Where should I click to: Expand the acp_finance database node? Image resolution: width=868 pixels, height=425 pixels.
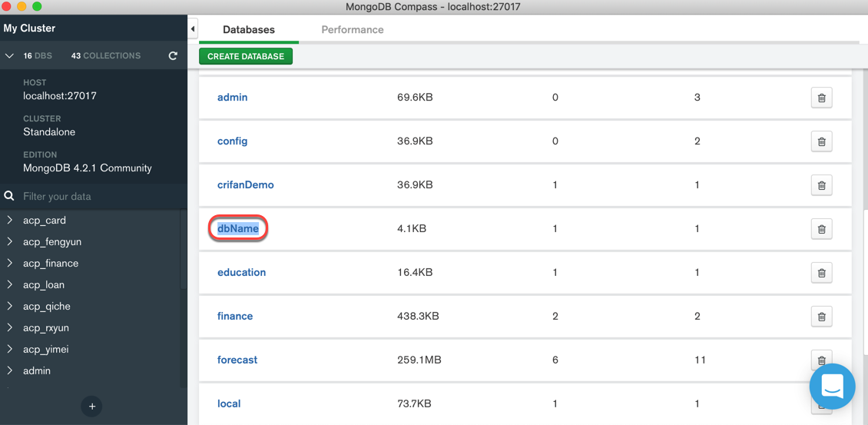tap(9, 263)
